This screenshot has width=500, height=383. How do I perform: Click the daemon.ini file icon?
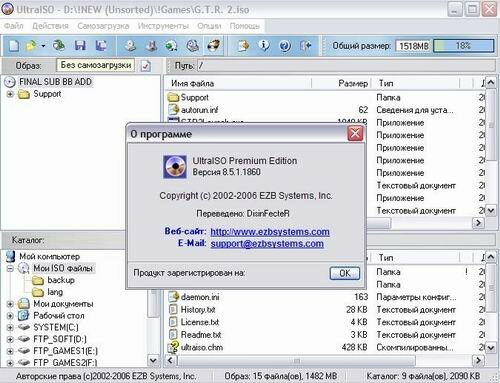[173, 297]
